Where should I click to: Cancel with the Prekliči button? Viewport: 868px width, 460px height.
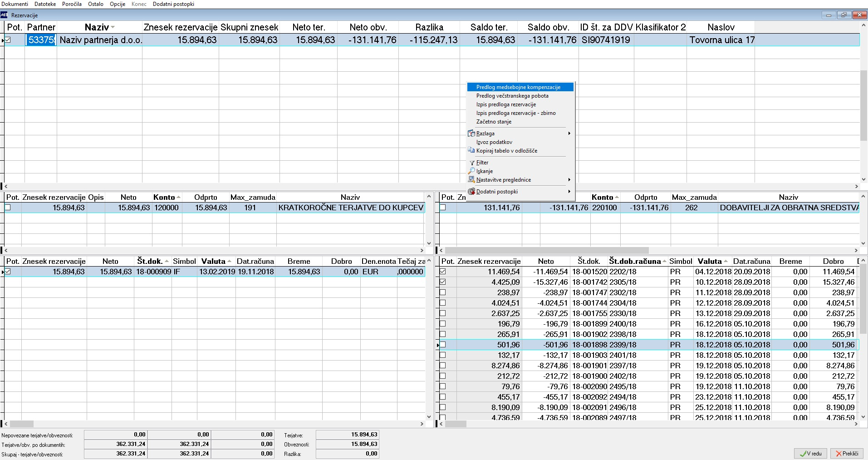click(x=847, y=454)
